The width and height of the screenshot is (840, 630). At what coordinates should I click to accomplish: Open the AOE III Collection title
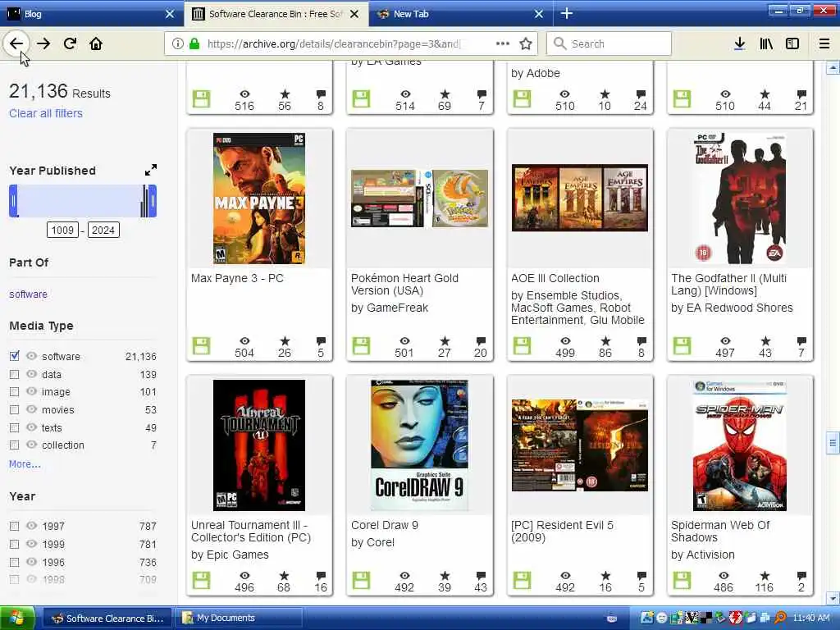tap(555, 278)
